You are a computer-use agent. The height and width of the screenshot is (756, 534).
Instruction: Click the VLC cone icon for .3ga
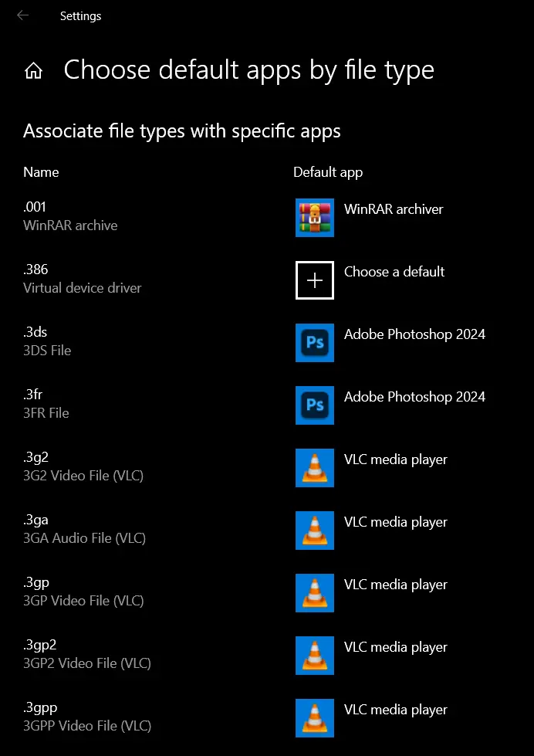point(315,531)
